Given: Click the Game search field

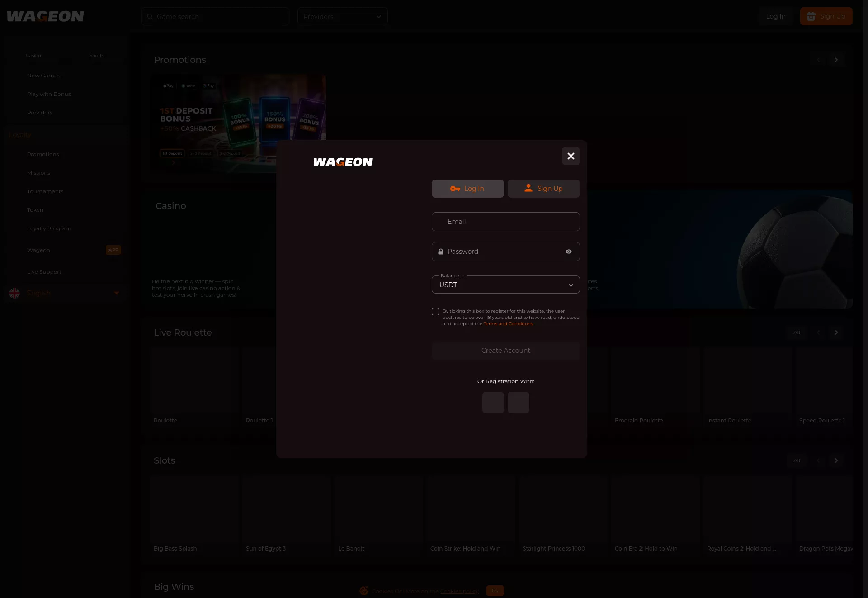Looking at the screenshot, I should (x=215, y=16).
